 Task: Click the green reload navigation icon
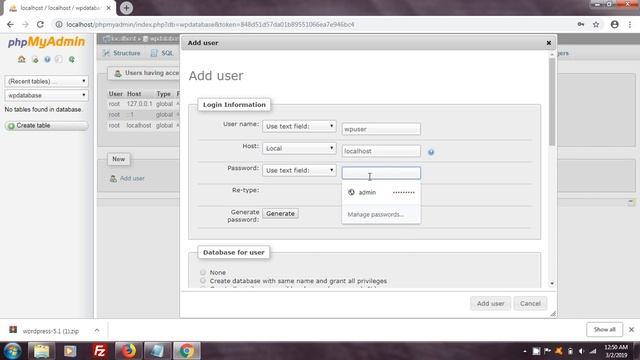pos(72,60)
